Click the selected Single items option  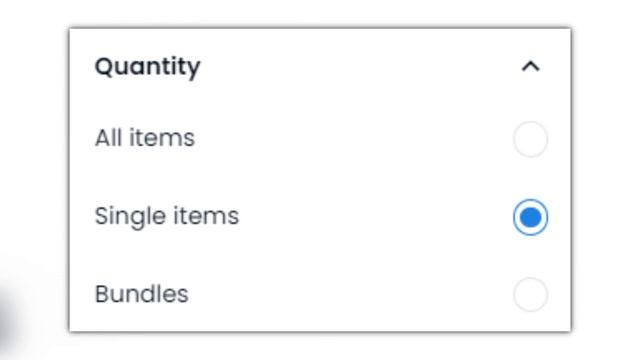pyautogui.click(x=530, y=217)
